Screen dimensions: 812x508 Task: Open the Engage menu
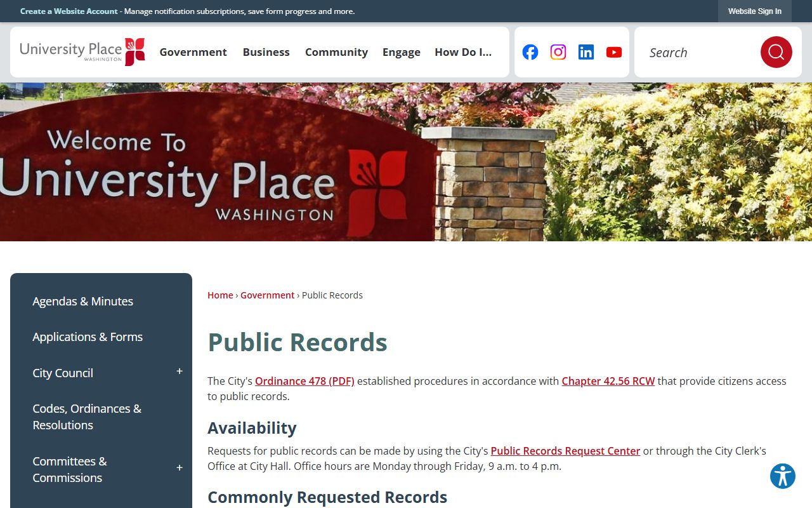tap(402, 52)
